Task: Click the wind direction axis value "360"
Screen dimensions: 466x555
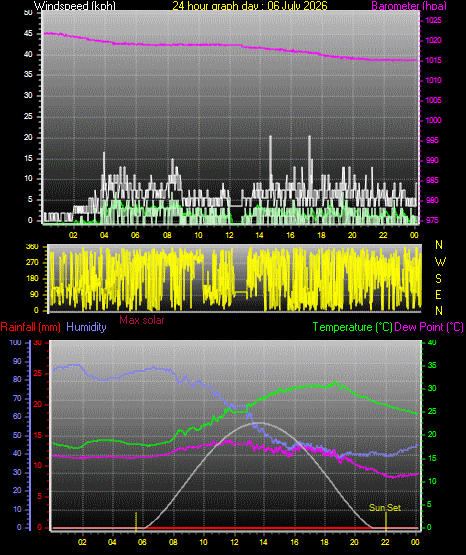Action: pos(32,247)
